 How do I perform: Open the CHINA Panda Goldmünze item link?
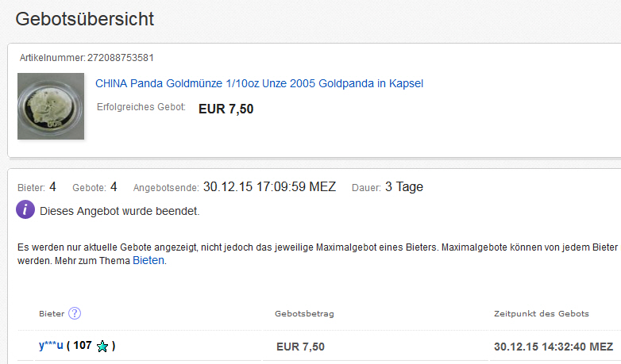[259, 83]
